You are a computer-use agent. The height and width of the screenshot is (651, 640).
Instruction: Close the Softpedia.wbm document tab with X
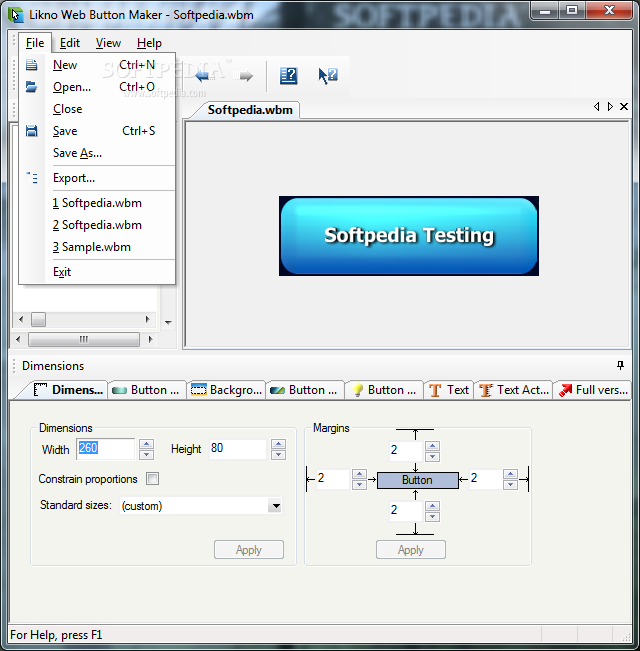coord(623,107)
